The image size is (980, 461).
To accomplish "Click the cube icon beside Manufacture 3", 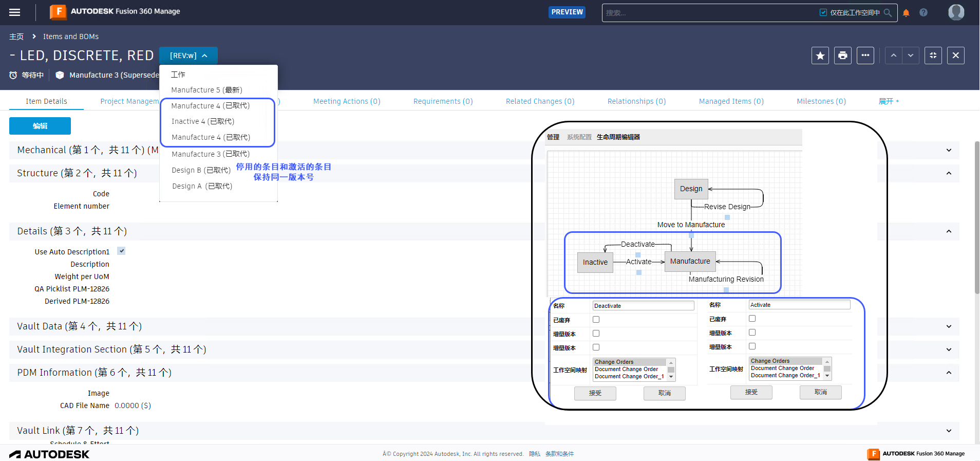I will tap(60, 75).
